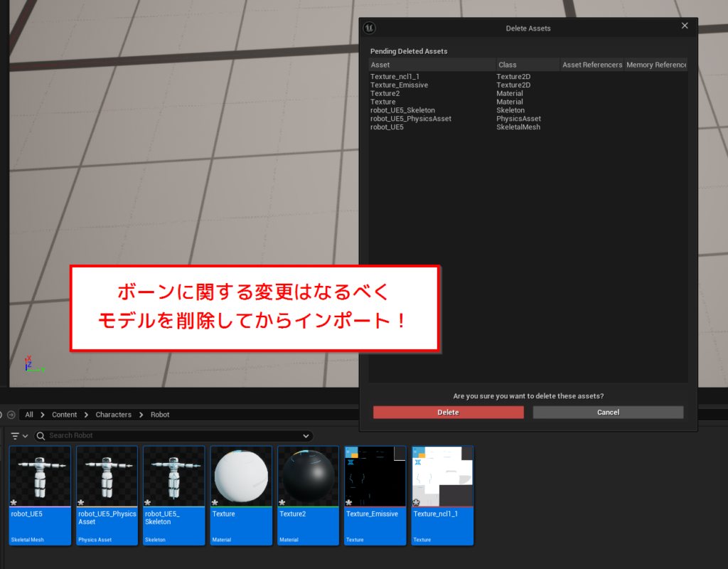Image resolution: width=728 pixels, height=569 pixels.
Task: Expand the search bar dropdown arrow
Action: (x=306, y=436)
